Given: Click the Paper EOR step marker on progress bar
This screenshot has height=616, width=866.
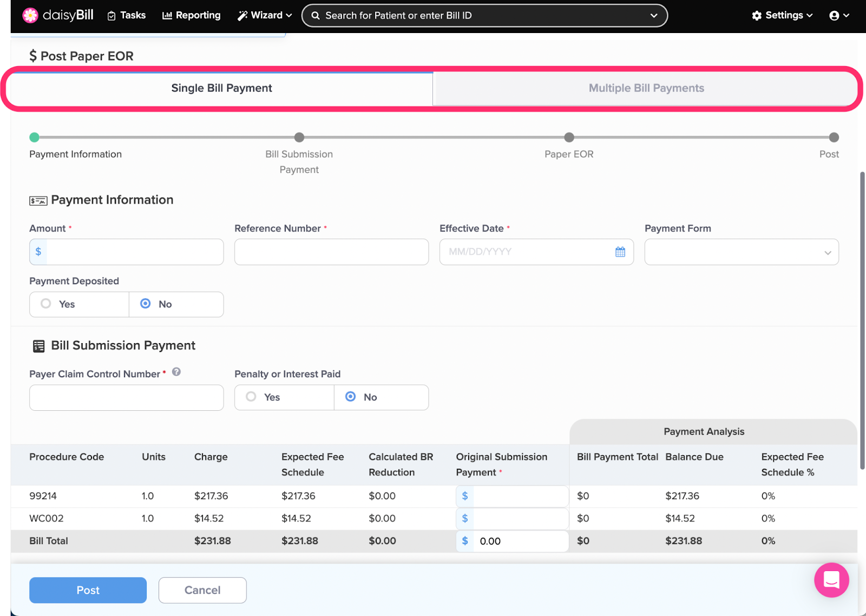Looking at the screenshot, I should (569, 137).
